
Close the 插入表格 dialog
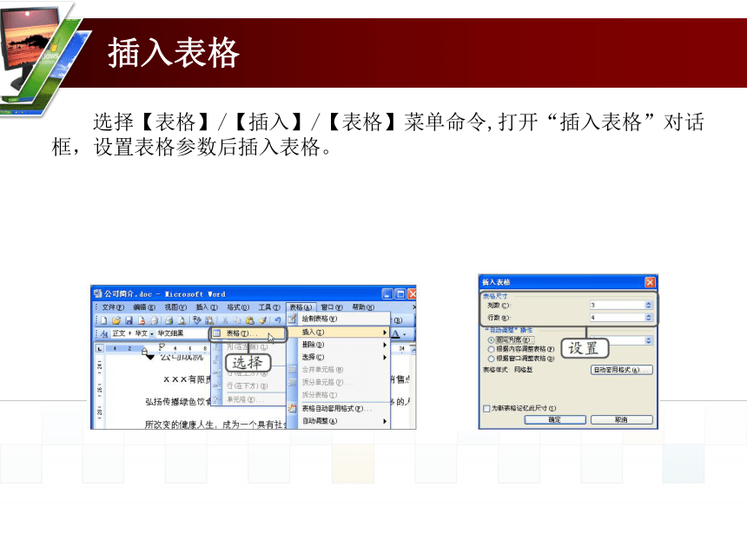pos(650,282)
